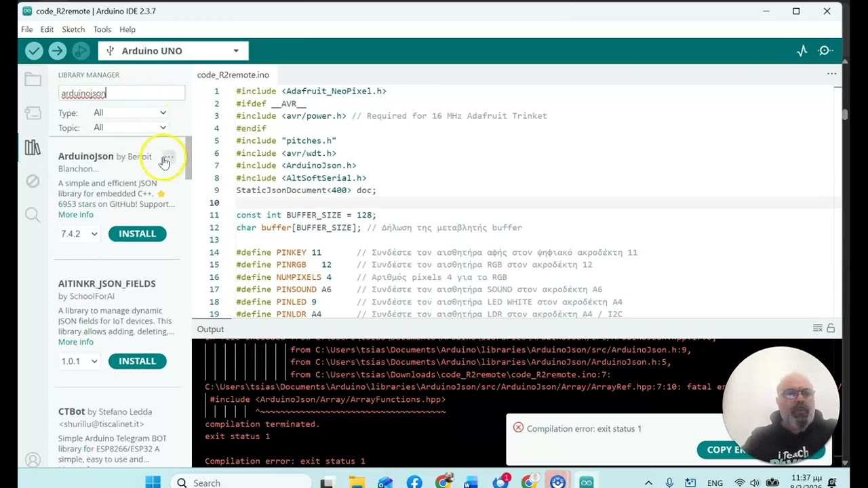868x488 pixels.
Task: Click the AITINKR_JSON_FIELDS library title
Action: tap(107, 283)
